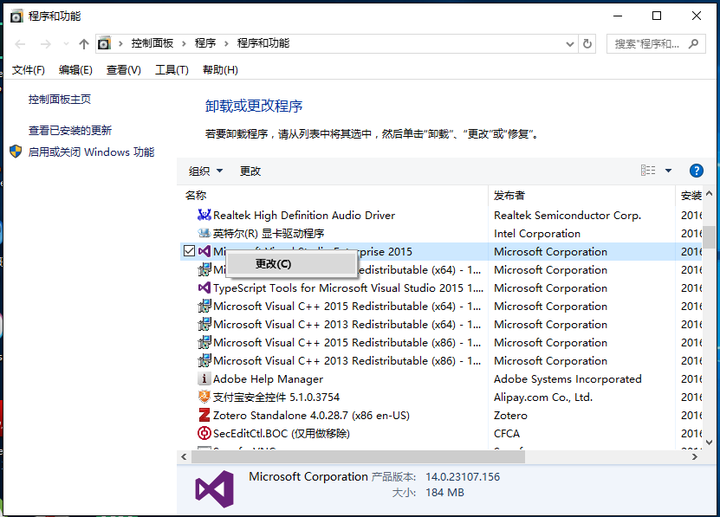Click the Alipay security control icon

(204, 397)
